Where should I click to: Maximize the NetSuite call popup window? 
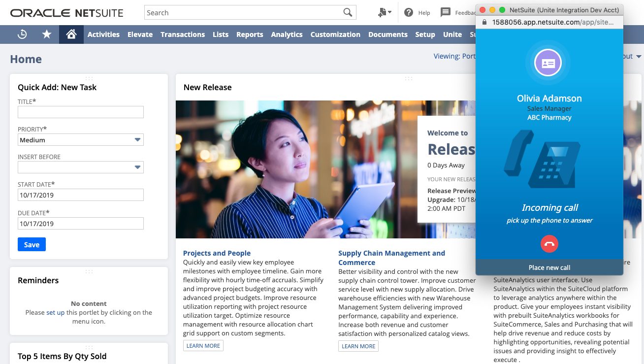click(x=502, y=10)
